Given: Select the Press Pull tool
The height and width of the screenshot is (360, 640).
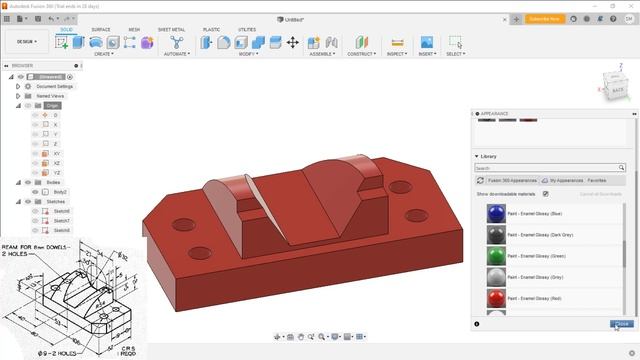Looking at the screenshot, I should click(x=207, y=42).
